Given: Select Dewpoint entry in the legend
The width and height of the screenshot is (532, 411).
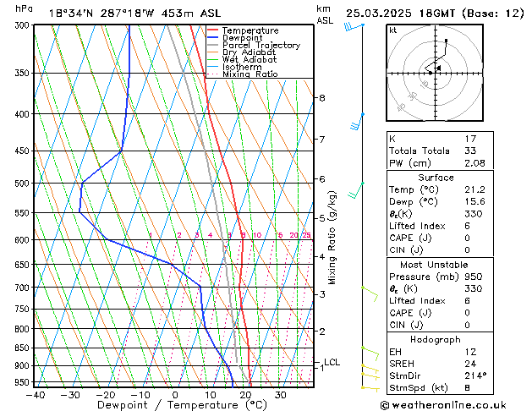Looking at the screenshot, I should (x=242, y=38).
